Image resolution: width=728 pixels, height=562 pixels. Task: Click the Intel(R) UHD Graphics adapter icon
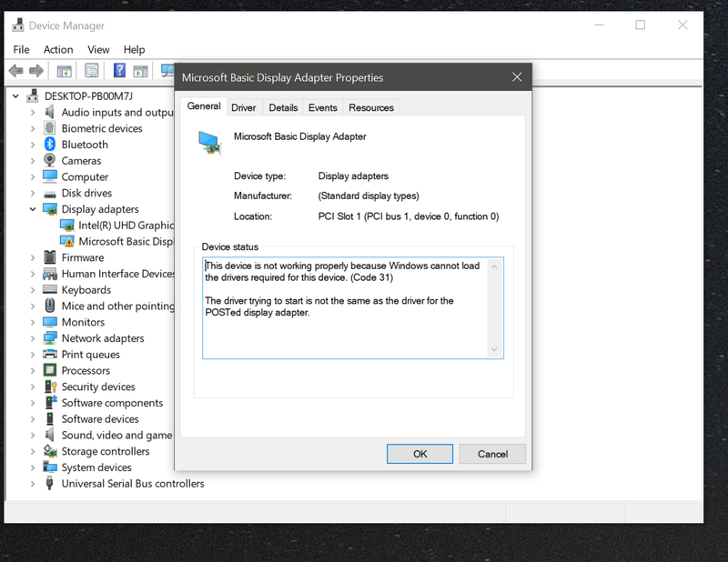click(66, 226)
